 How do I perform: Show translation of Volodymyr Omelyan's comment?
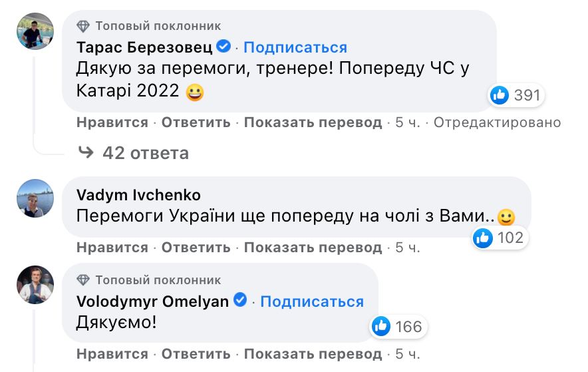tap(313, 353)
